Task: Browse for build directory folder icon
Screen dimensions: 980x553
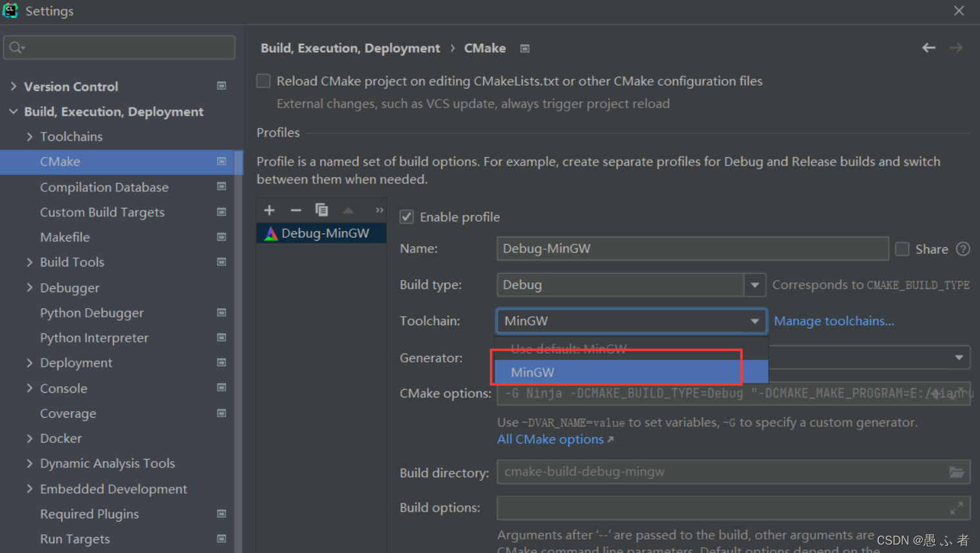Action: pos(957,472)
